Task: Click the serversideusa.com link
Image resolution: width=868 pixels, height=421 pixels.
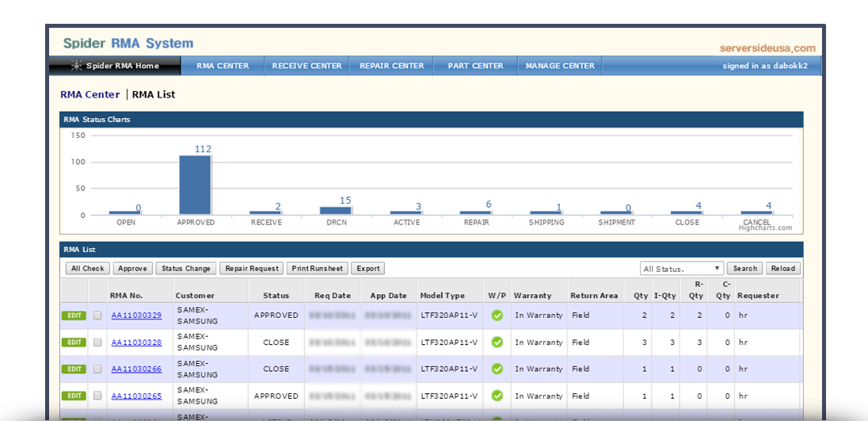Action: (767, 48)
